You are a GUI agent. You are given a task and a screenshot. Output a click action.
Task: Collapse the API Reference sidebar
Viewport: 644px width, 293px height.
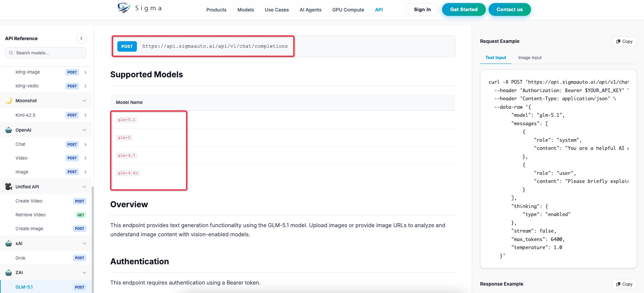pos(82,38)
